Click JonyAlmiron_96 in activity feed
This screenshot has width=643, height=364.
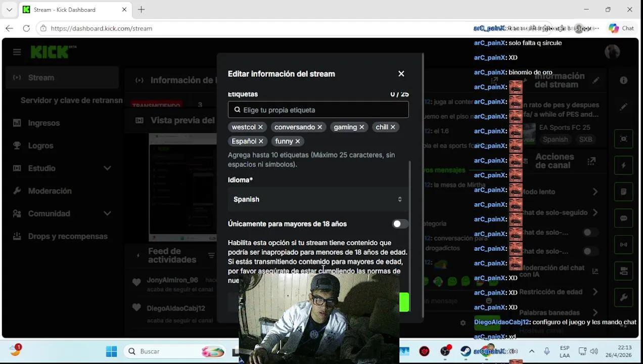172,280
